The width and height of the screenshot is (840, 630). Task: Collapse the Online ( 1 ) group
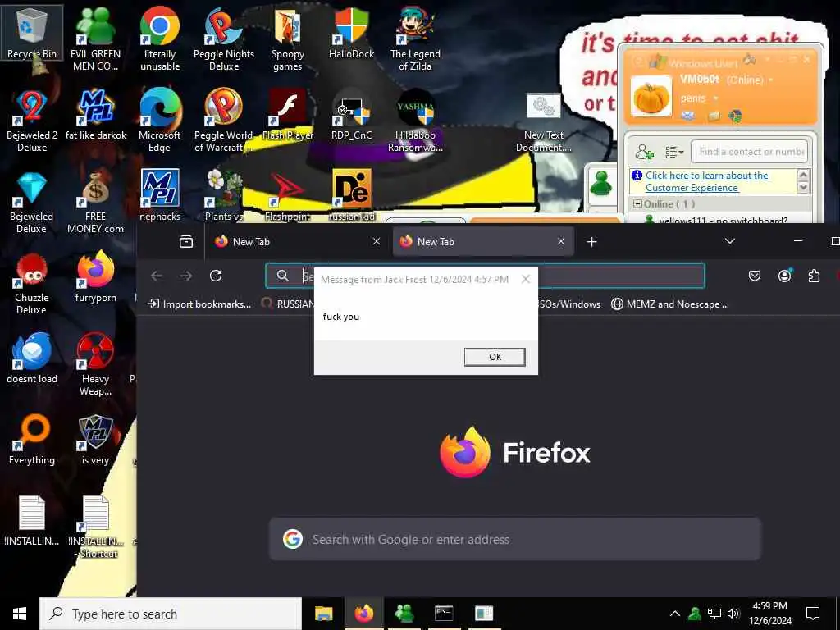click(637, 204)
